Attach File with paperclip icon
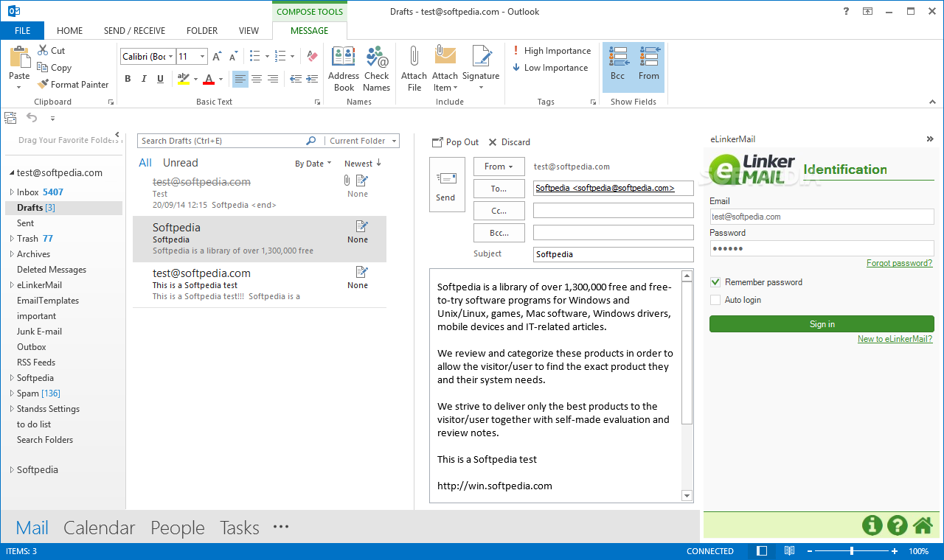This screenshot has height=560, width=944. [414, 69]
